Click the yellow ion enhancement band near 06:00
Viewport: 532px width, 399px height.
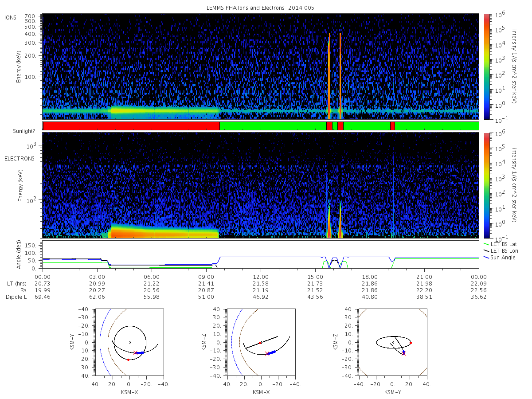165,110
